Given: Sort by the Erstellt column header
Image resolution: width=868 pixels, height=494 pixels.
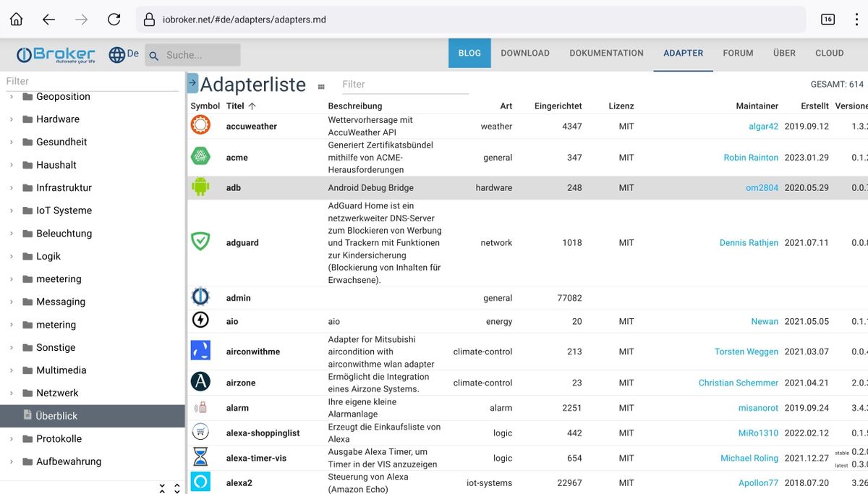Looking at the screenshot, I should pos(814,106).
